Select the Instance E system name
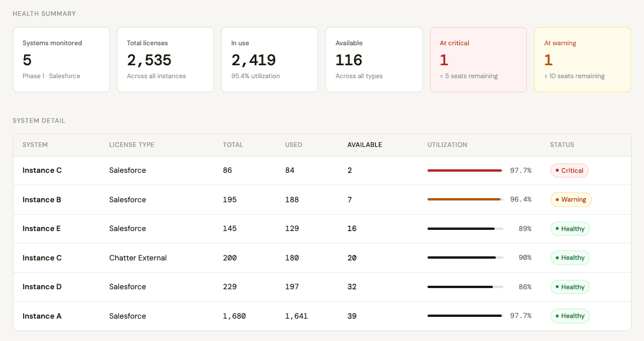The width and height of the screenshot is (644, 341). click(x=42, y=229)
